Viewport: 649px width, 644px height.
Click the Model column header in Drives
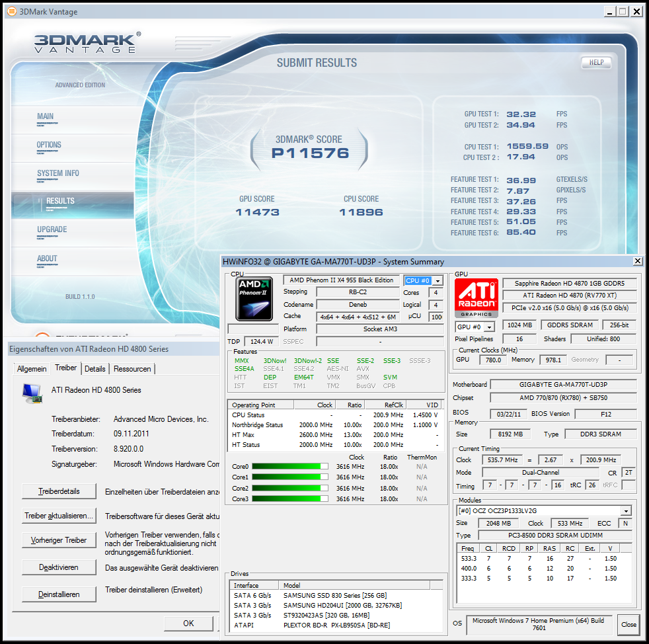[x=355, y=585]
